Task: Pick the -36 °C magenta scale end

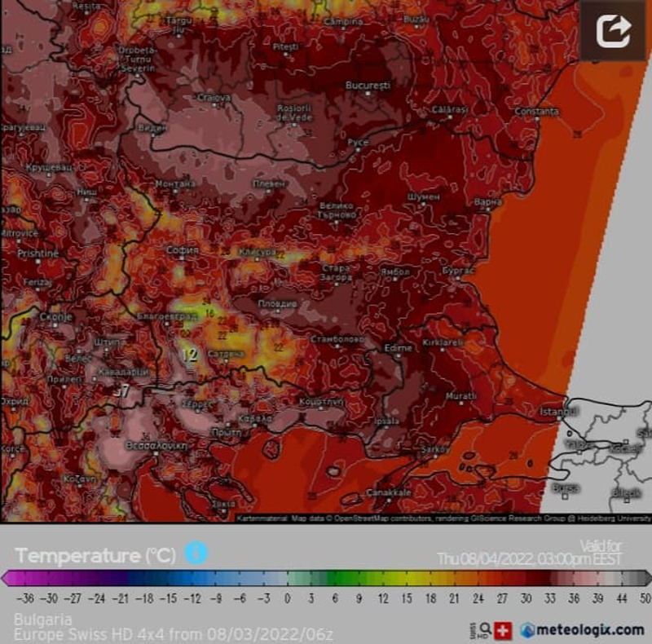Action: tap(16, 578)
